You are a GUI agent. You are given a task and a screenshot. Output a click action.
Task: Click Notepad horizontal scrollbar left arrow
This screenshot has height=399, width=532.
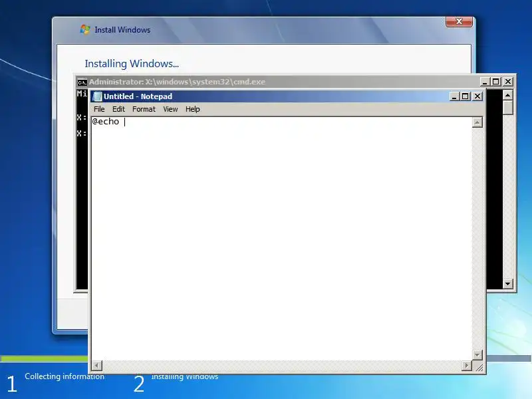click(x=97, y=365)
